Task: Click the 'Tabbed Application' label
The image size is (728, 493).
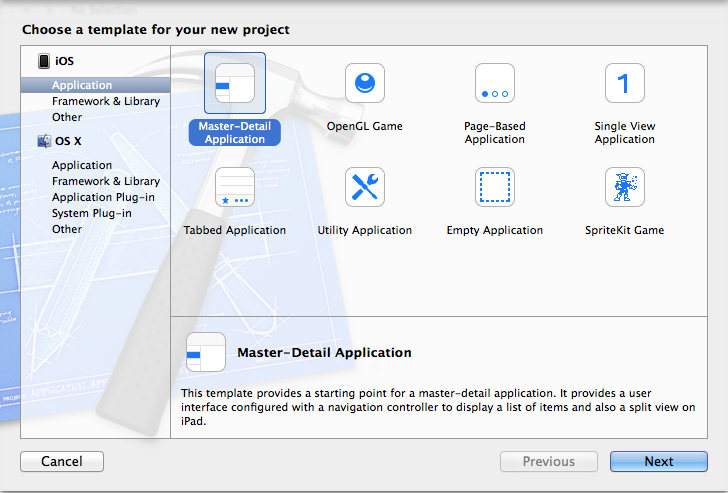Action: 235,230
